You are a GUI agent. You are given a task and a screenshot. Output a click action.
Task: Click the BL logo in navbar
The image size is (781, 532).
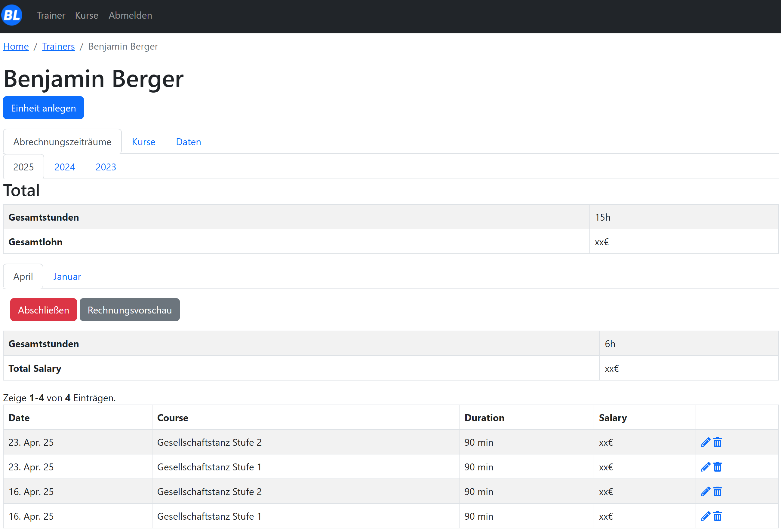coord(12,15)
